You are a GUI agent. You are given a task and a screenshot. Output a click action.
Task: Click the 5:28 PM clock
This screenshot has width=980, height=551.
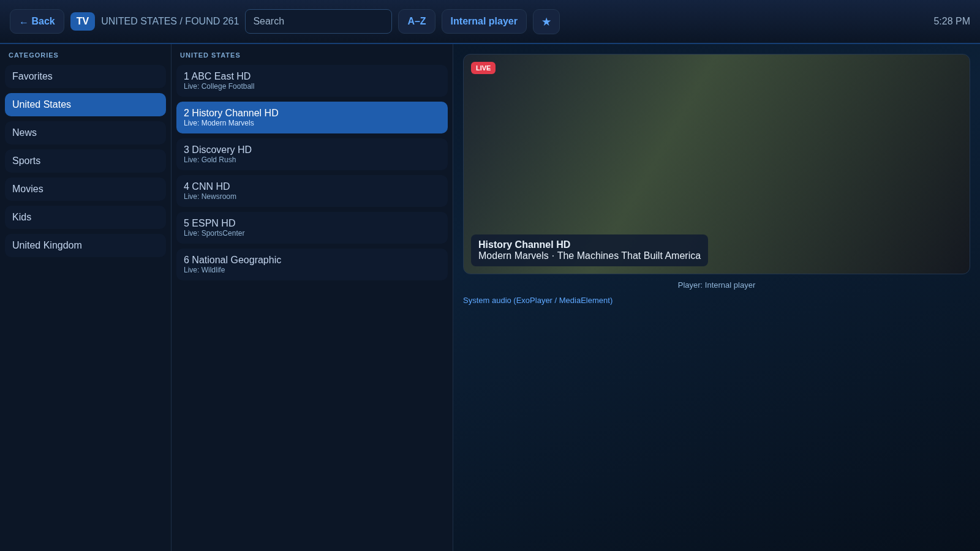click(952, 21)
